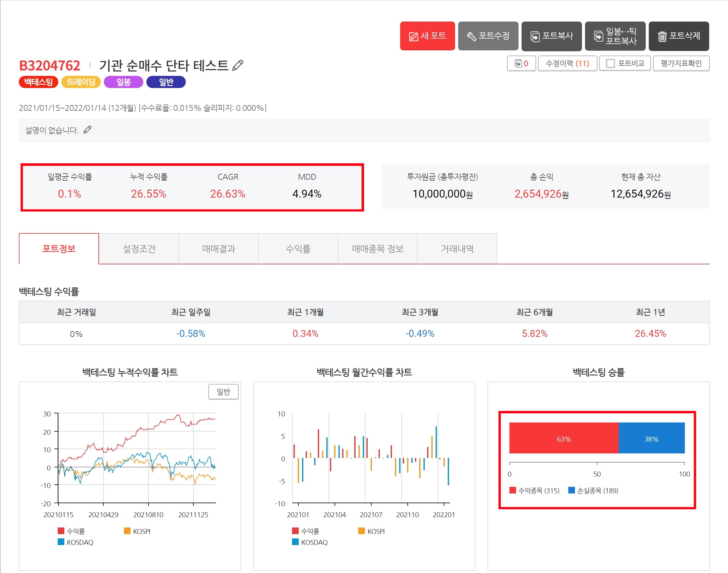Click the 일봉 purple tag

124,82
